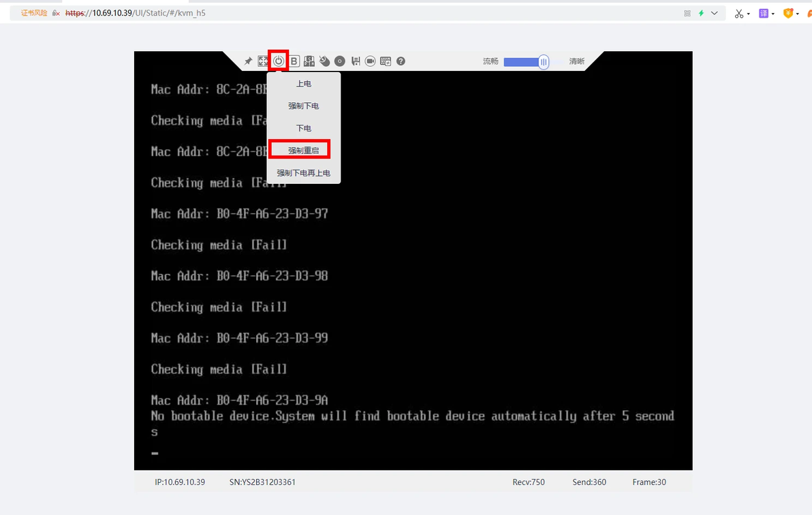Open the virtual media disc icon
The height and width of the screenshot is (515, 812).
tap(340, 61)
